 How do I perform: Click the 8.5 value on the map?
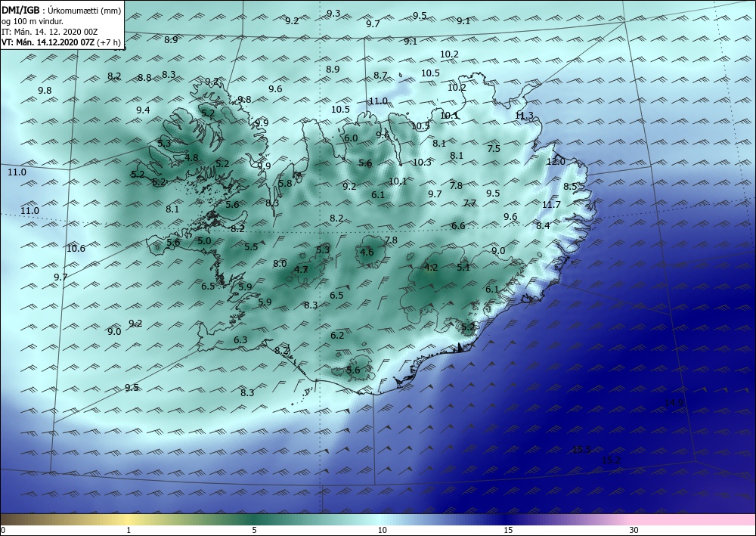pos(570,186)
